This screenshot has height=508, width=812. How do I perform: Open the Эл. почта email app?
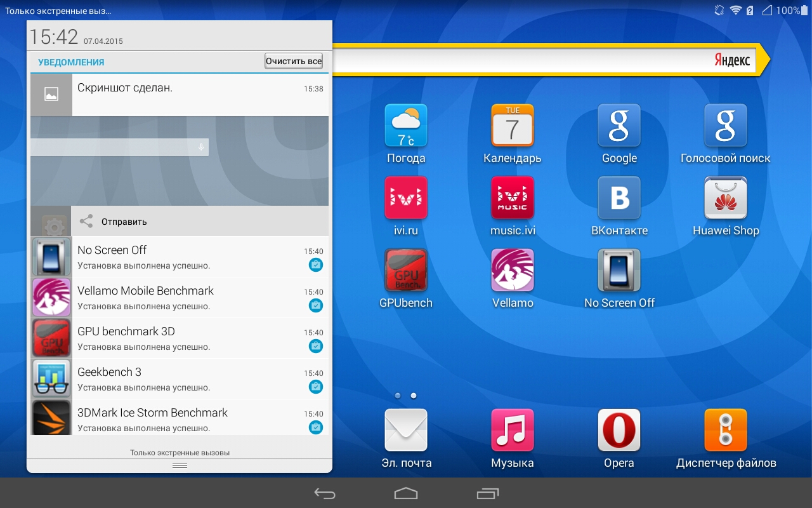406,431
